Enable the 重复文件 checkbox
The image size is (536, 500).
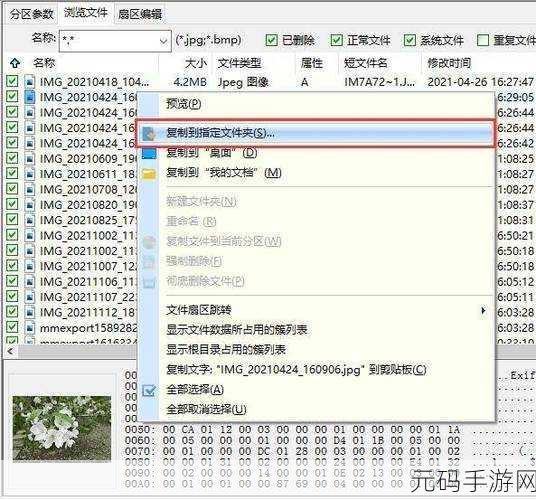[482, 40]
